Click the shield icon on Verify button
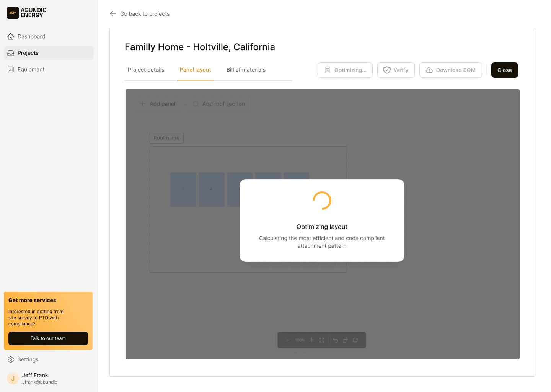551x392 pixels. (x=387, y=70)
